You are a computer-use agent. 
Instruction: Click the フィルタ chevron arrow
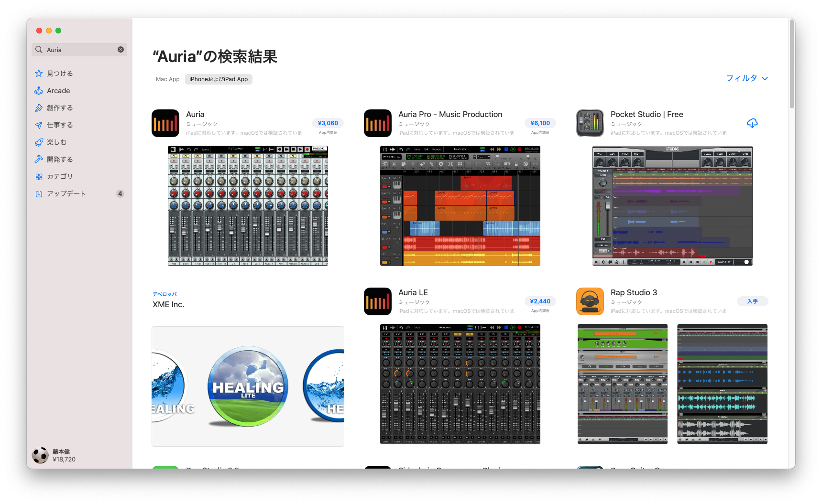point(765,78)
